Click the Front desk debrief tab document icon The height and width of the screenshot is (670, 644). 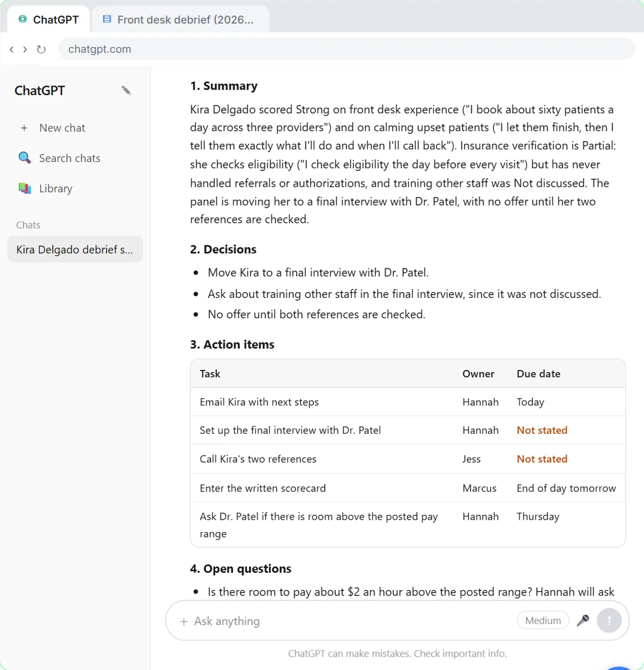107,19
